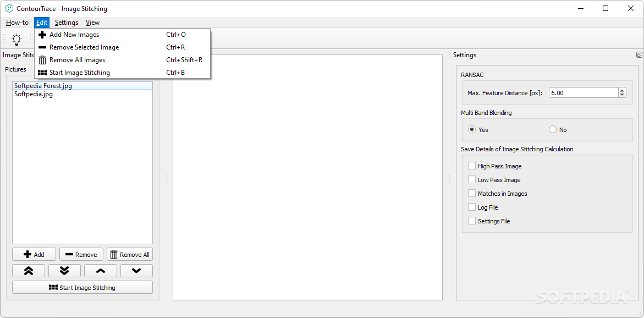Click the lightbulb How-to toolbar icon
The image size is (644, 318).
[16, 40]
